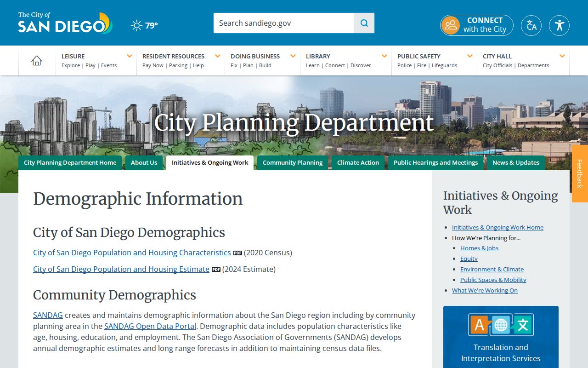Click the Community Demographics heading

click(x=114, y=295)
